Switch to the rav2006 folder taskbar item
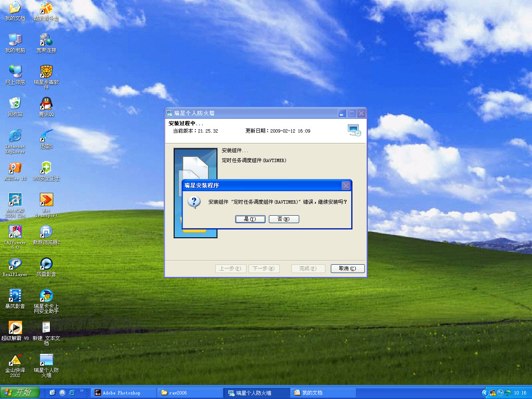Screen dimensions: 532x399 click(x=190, y=393)
